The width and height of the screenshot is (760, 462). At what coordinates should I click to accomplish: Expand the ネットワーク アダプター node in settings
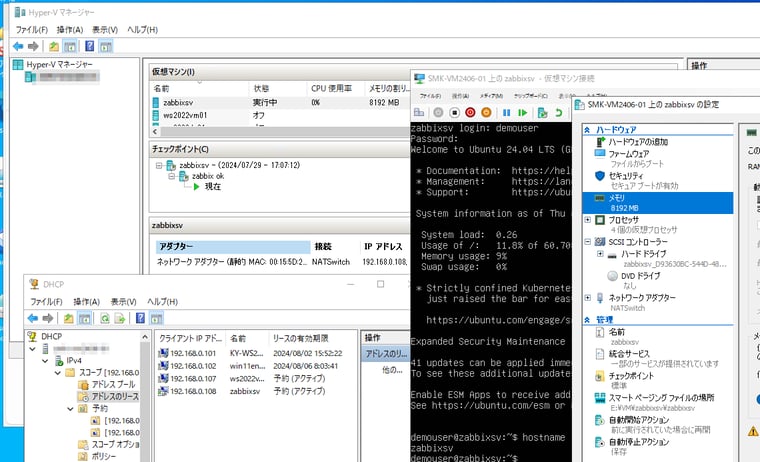[x=587, y=298]
